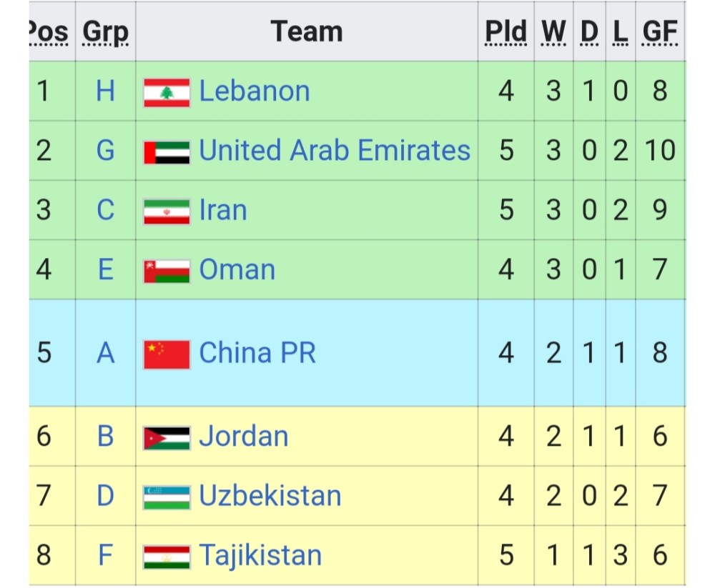Open the Tajikistan team link
This screenshot has width=715, height=588.
coord(260,556)
